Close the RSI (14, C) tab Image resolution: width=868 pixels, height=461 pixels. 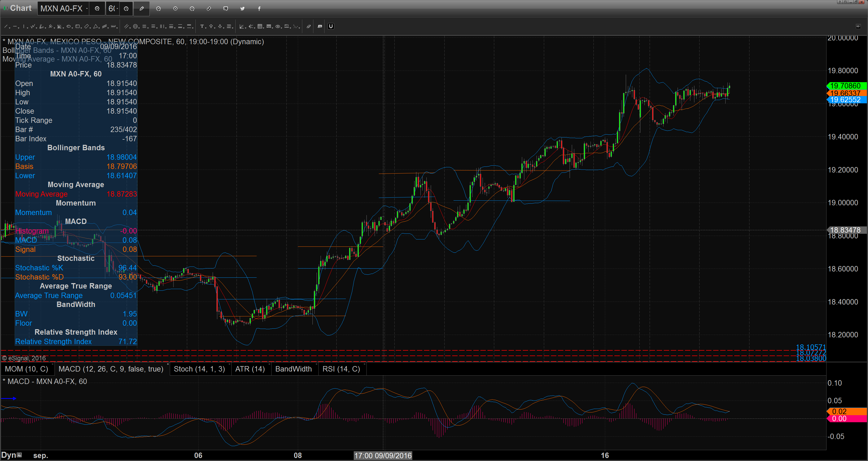(x=364, y=364)
